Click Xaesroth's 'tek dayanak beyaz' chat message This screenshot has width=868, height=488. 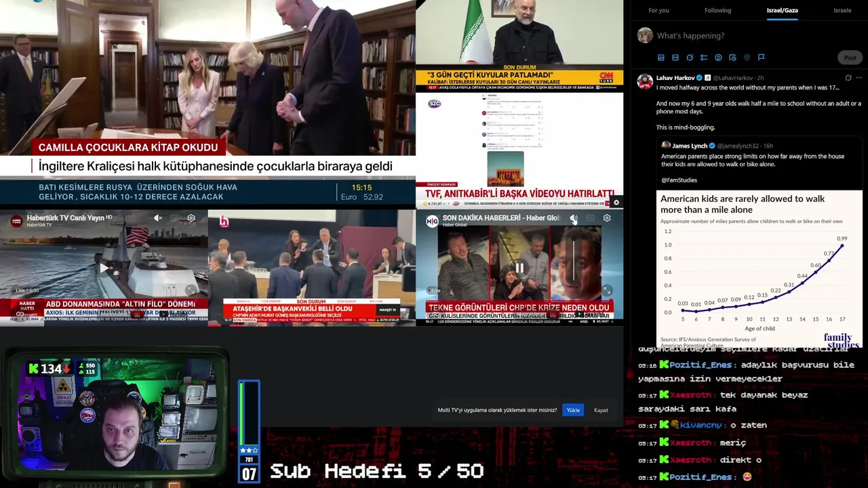click(x=724, y=402)
